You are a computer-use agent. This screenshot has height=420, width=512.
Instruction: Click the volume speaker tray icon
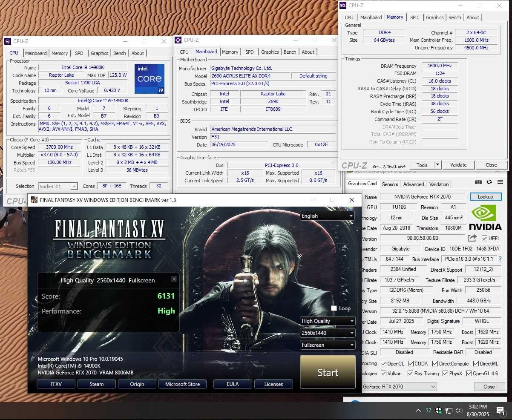[x=459, y=411]
